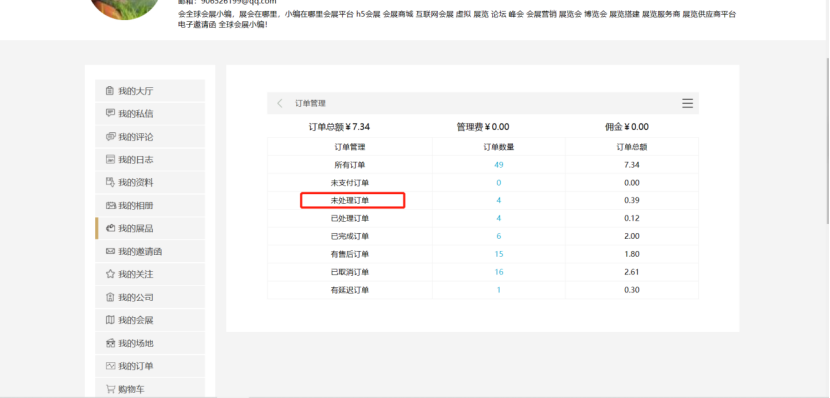Open 我的订单 in the sidebar
830x398 pixels.
point(150,366)
